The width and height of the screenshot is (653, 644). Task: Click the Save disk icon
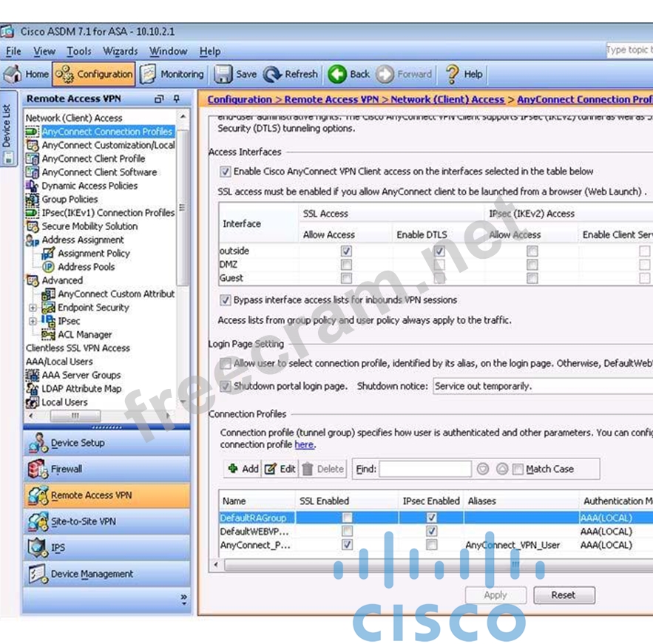pos(223,74)
